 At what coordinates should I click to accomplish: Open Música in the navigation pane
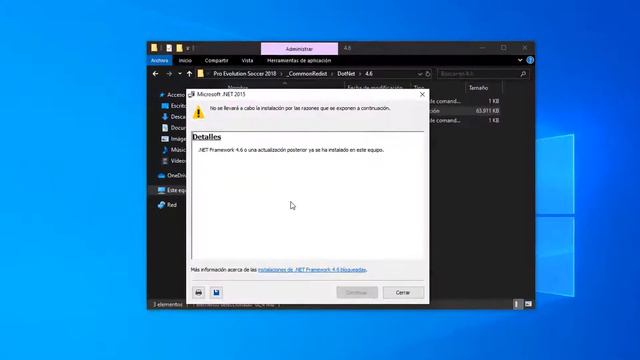click(173, 150)
